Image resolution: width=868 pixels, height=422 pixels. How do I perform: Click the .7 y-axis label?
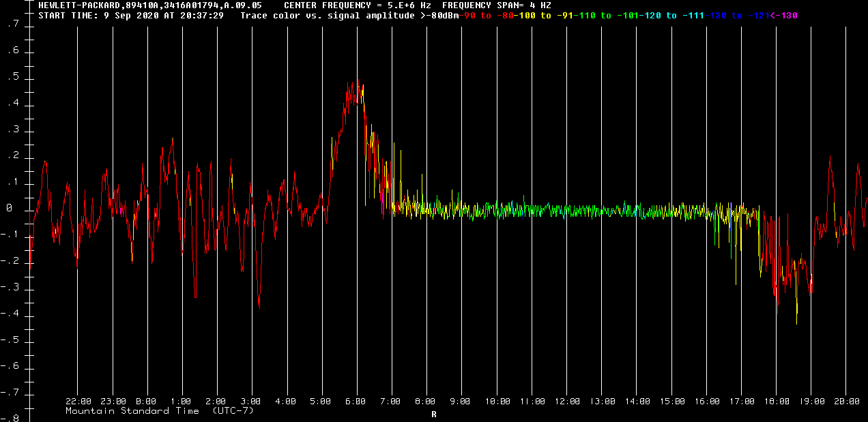click(x=13, y=25)
